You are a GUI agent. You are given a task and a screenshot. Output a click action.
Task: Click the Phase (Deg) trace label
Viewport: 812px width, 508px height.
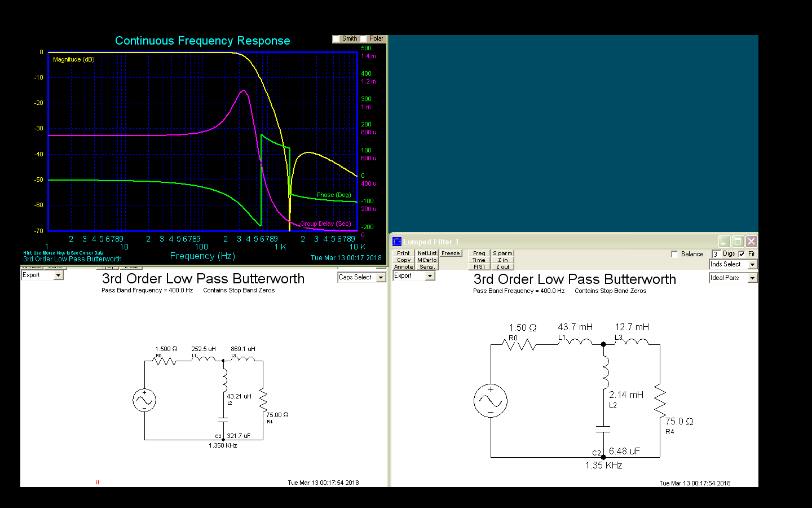click(334, 195)
